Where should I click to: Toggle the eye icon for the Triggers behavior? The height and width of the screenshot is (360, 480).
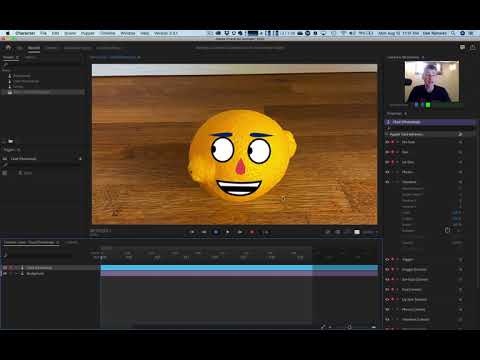[387, 259]
